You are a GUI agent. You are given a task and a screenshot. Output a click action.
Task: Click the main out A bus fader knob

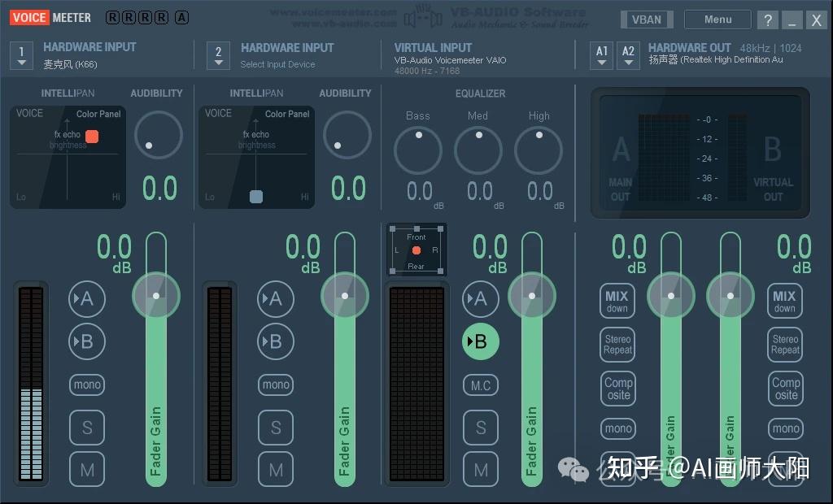[671, 296]
